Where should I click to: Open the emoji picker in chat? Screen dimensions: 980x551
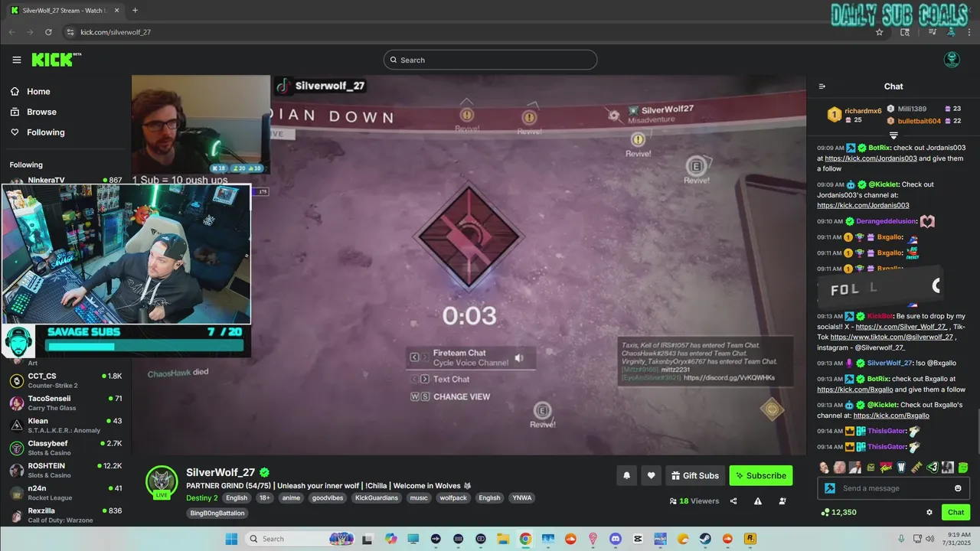point(958,488)
